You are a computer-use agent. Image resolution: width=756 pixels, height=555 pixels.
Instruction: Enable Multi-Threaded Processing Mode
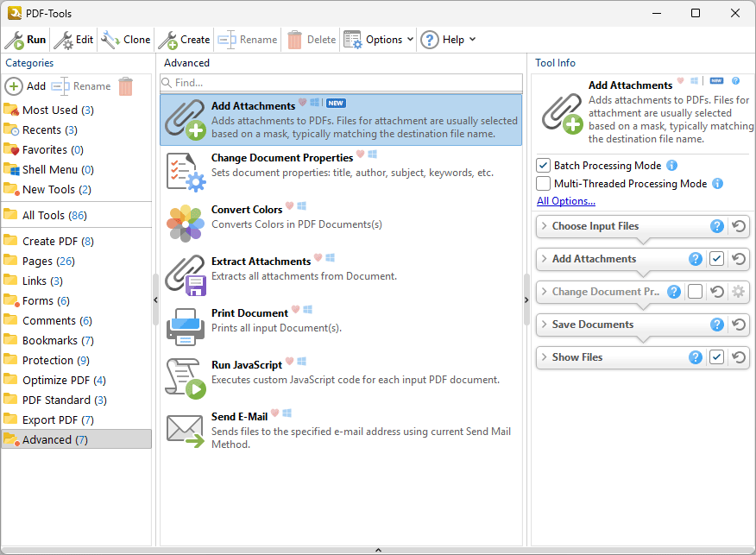(544, 184)
